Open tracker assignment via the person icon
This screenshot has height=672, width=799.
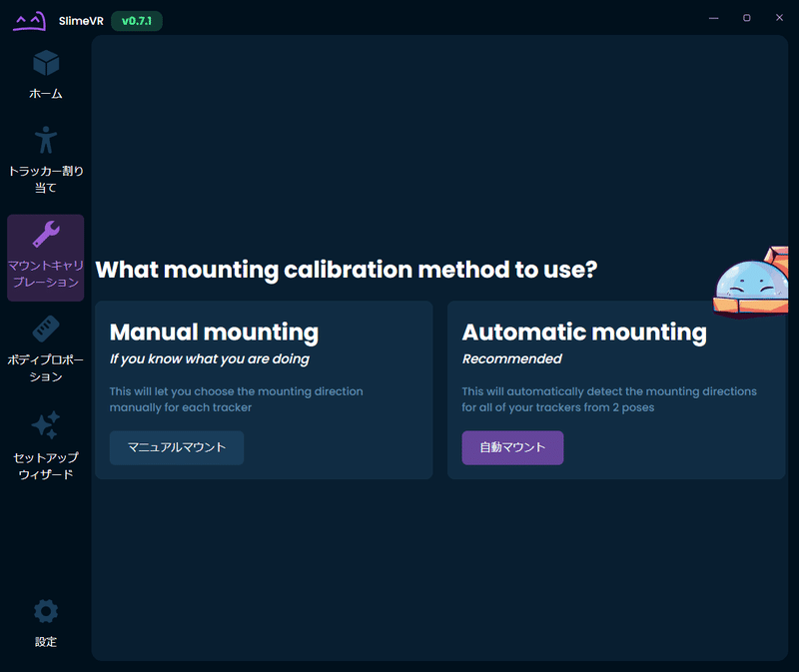[x=46, y=140]
